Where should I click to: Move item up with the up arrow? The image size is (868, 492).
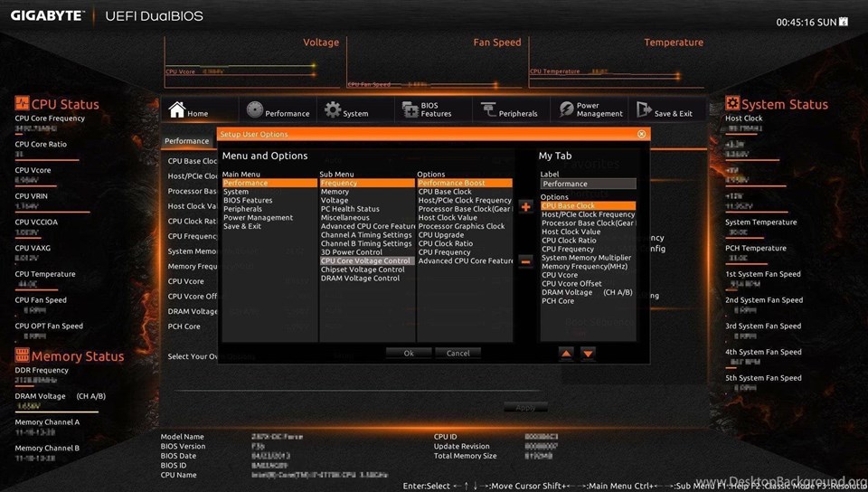pos(566,353)
